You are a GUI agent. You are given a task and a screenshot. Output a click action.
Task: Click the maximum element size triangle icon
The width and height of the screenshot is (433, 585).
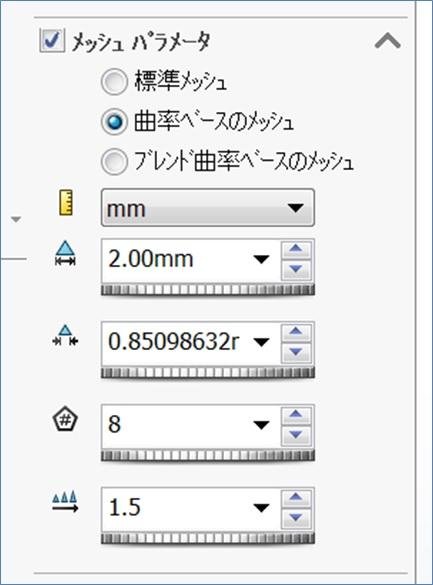(65, 253)
